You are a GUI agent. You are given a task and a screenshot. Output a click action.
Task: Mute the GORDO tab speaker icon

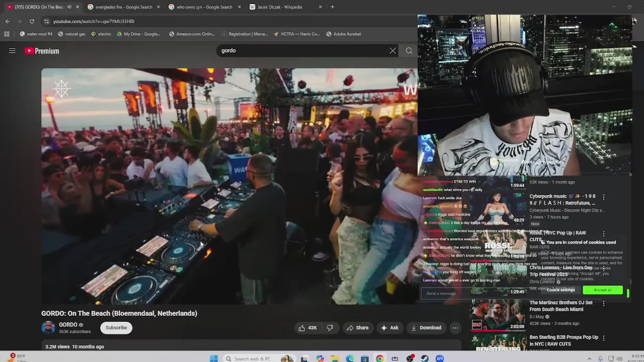coord(69,7)
